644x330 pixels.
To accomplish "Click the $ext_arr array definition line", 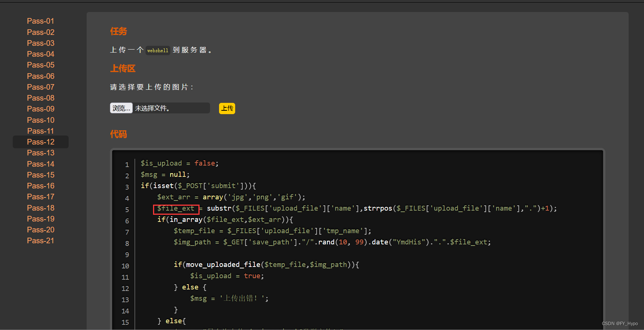I will pos(231,197).
